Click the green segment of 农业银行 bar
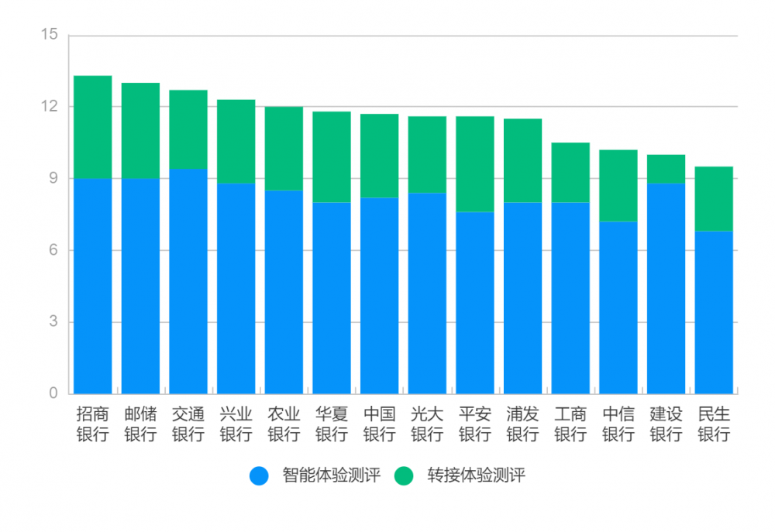The width and height of the screenshot is (775, 532). 284,148
